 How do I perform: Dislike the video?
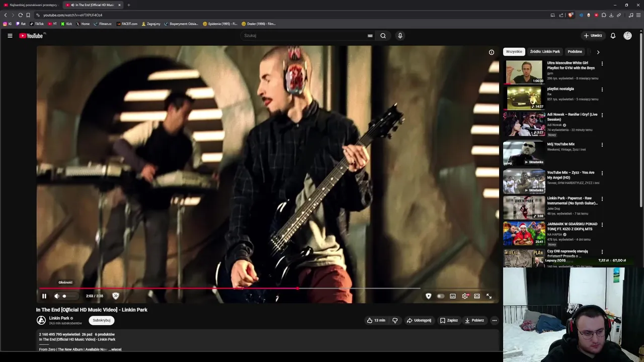click(x=395, y=320)
